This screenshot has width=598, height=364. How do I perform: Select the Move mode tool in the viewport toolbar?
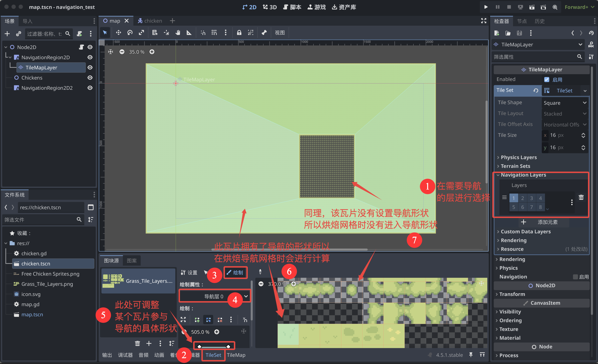[x=118, y=32]
